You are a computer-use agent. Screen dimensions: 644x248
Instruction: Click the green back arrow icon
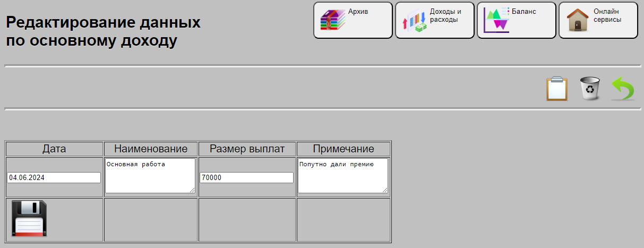[x=622, y=88]
